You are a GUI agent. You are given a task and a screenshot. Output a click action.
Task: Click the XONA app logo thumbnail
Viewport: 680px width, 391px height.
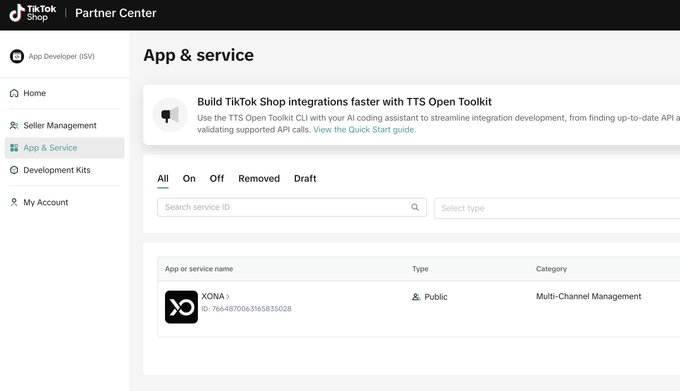(x=181, y=307)
